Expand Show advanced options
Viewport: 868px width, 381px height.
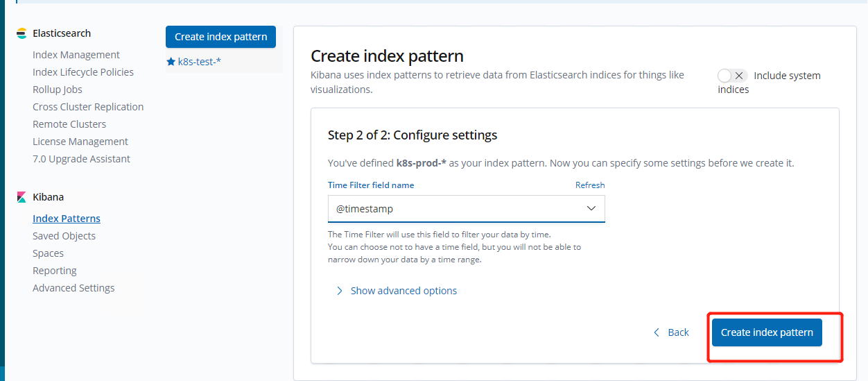coord(403,291)
